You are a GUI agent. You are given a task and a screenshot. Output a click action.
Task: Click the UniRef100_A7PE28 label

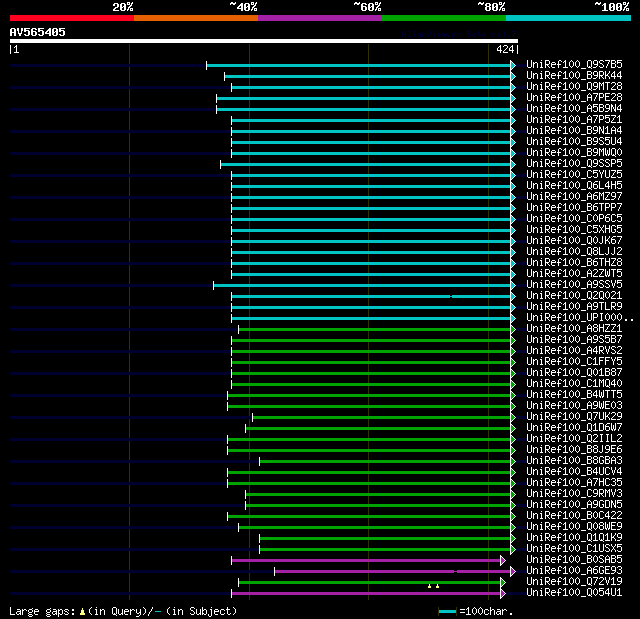[x=574, y=98]
